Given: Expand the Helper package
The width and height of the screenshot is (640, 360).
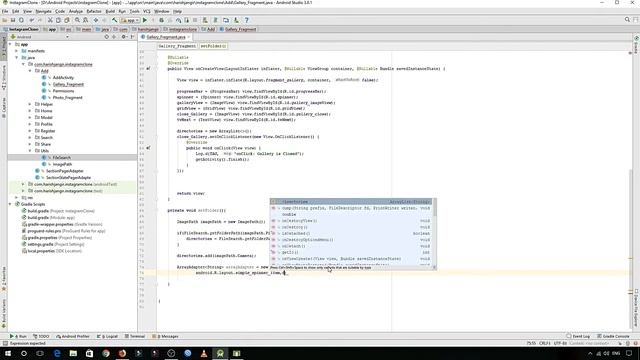Looking at the screenshot, I should click(x=30, y=104).
